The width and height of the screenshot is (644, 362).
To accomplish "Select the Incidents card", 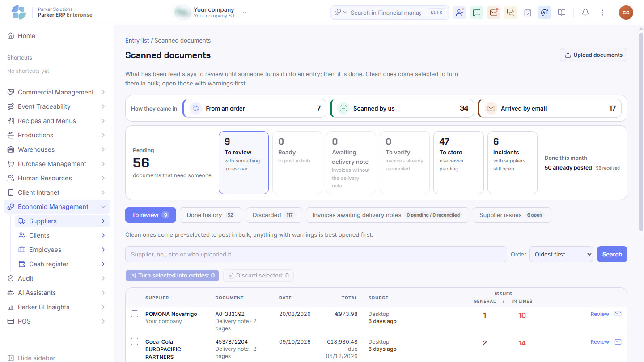I will (x=512, y=162).
